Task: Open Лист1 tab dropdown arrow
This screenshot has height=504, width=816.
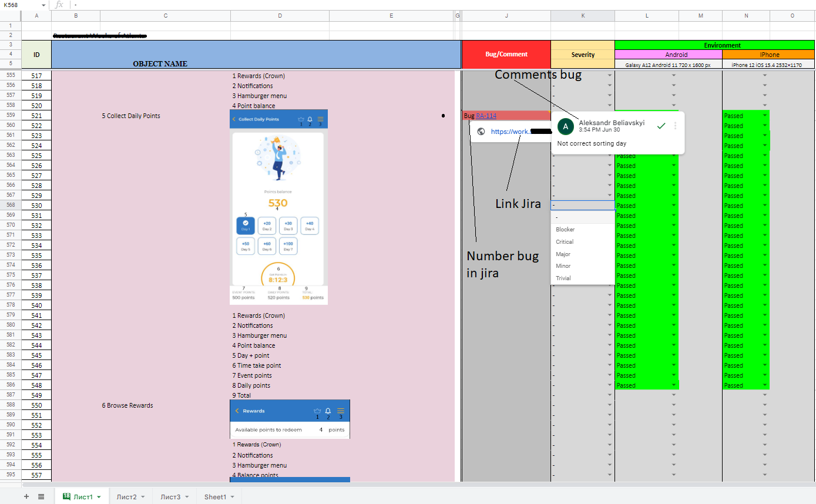Action: click(x=99, y=497)
